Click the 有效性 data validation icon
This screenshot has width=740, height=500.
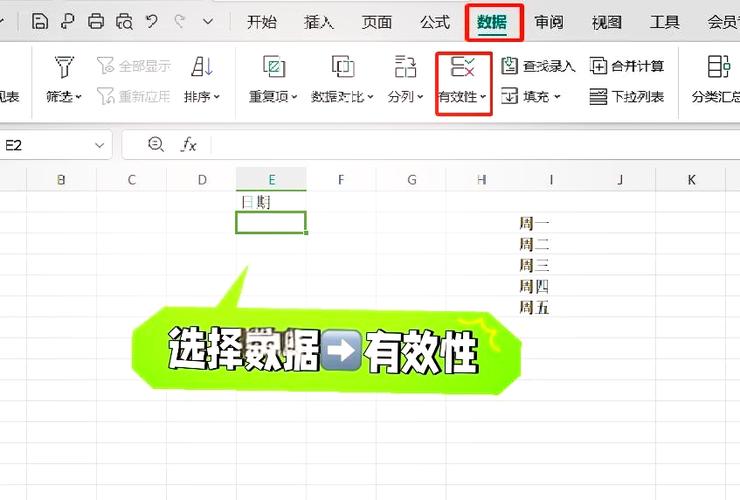point(463,67)
